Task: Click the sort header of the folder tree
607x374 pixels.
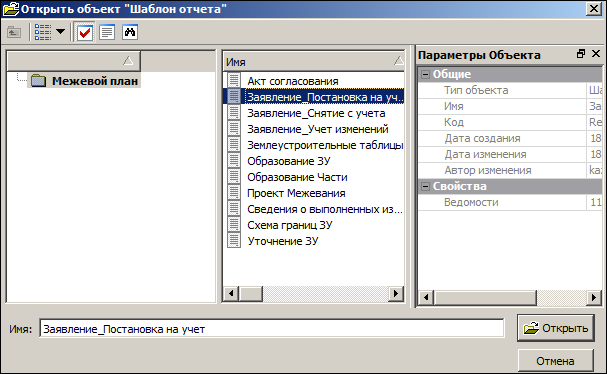Action: point(74,61)
